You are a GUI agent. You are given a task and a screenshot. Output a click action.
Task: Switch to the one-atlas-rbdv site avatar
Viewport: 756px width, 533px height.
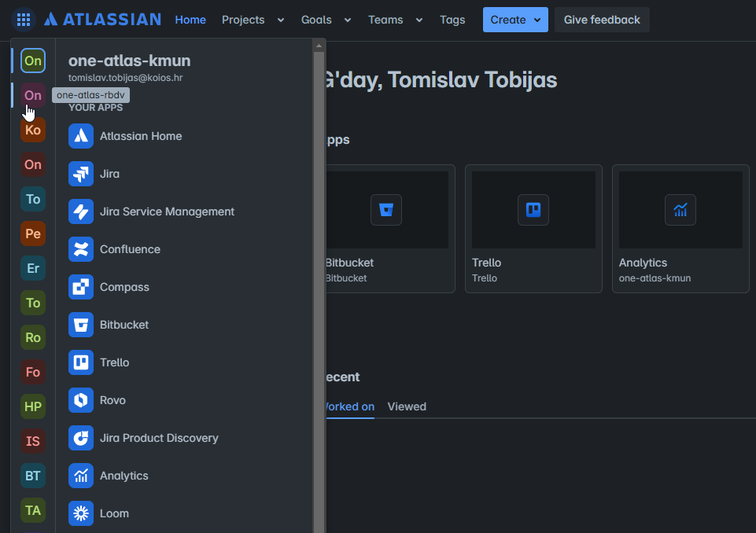(x=33, y=95)
